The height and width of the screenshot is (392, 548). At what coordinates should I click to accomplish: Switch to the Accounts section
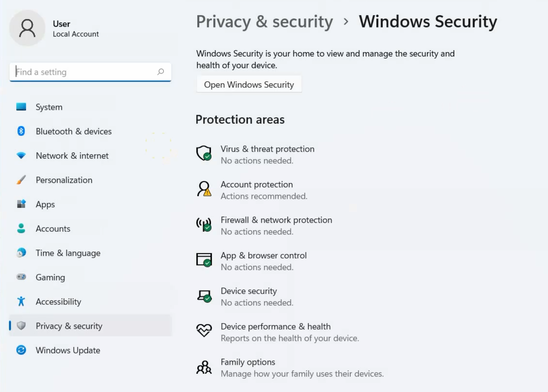coord(53,229)
